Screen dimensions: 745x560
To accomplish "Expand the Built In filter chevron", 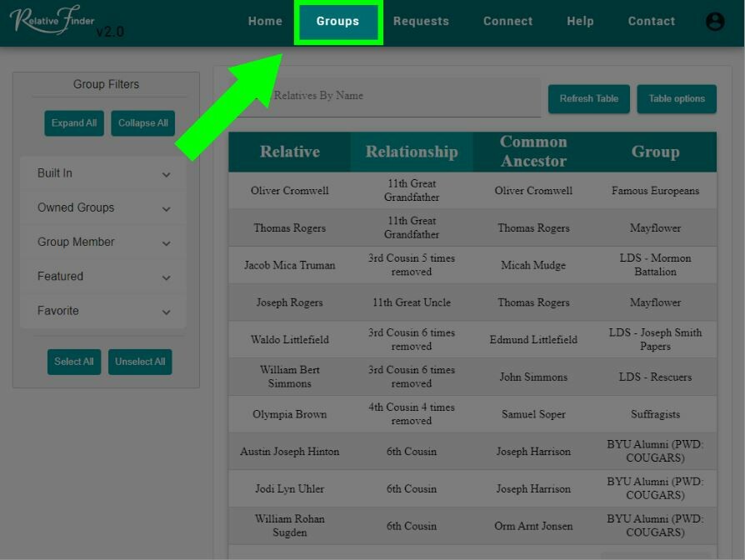I will [167, 174].
